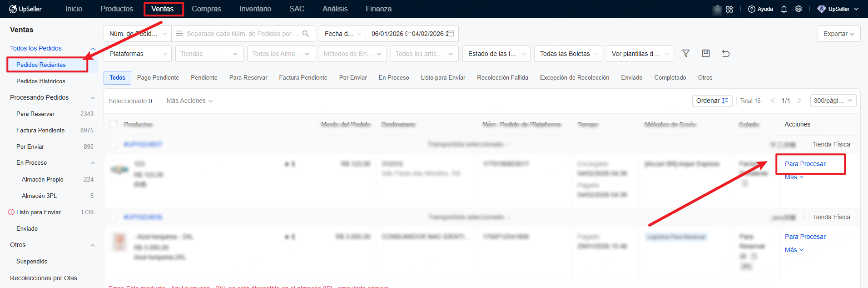Click the apps grid icon in header

pyautogui.click(x=729, y=9)
